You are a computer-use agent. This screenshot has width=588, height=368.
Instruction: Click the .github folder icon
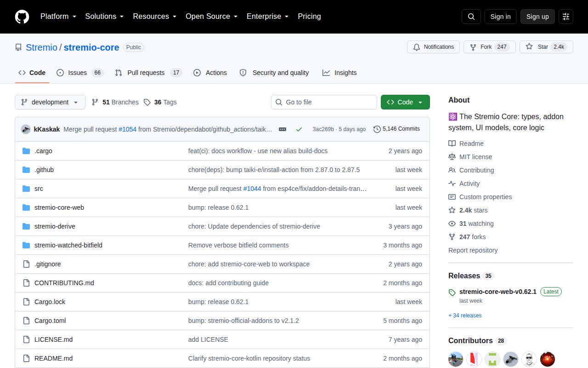[x=26, y=170]
